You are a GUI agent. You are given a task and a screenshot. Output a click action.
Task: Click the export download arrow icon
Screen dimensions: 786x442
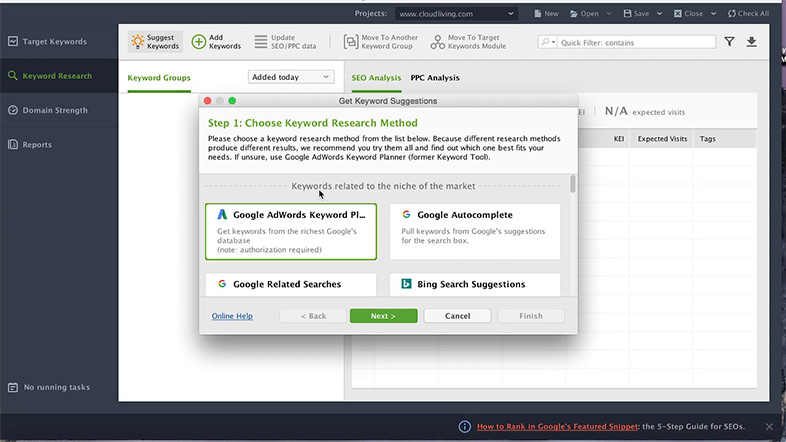pyautogui.click(x=751, y=42)
